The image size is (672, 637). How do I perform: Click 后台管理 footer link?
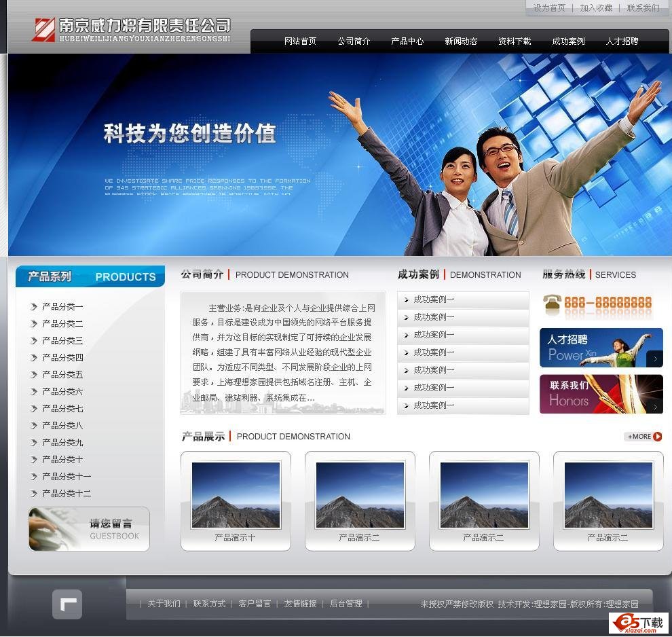pos(346,604)
